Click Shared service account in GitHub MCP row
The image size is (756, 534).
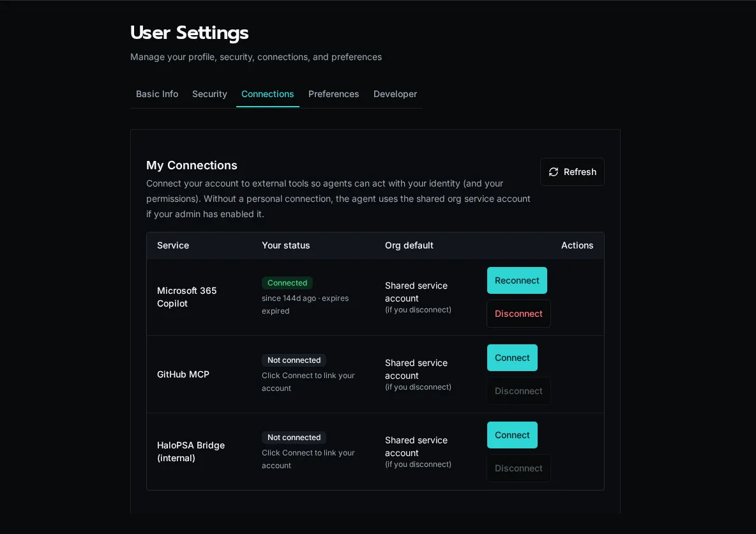pyautogui.click(x=416, y=369)
